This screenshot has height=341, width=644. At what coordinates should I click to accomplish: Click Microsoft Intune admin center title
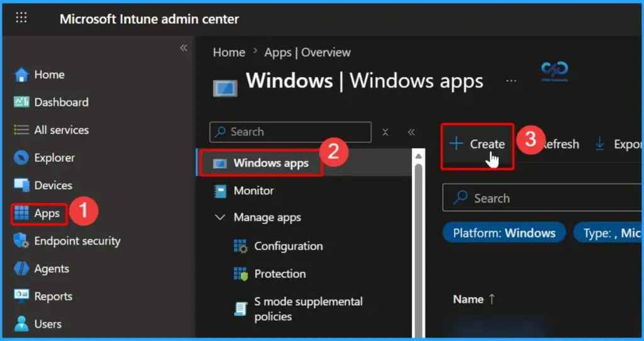(x=149, y=19)
